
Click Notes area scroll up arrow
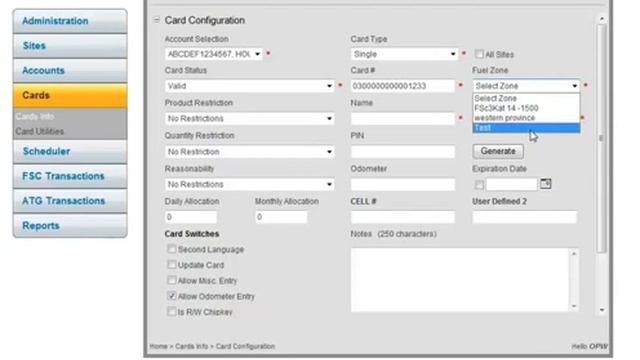tap(574, 254)
